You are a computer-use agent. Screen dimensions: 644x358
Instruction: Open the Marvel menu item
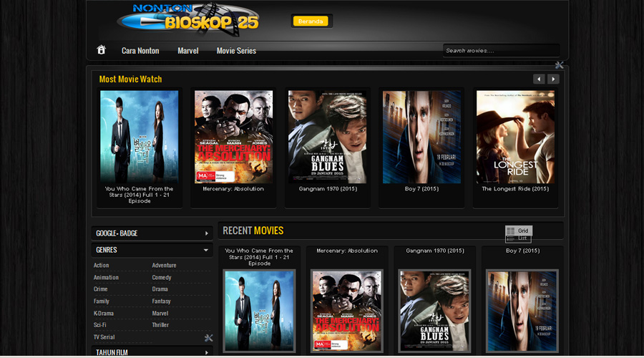(188, 51)
